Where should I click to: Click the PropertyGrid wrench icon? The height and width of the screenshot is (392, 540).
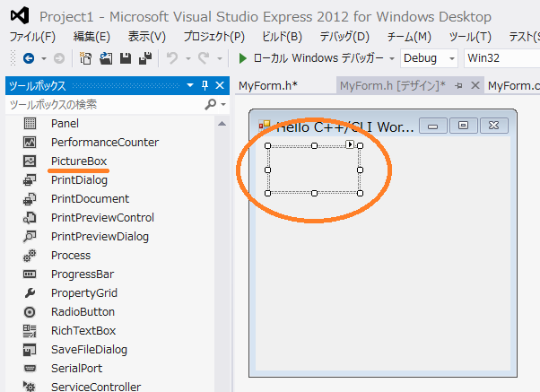[30, 292]
